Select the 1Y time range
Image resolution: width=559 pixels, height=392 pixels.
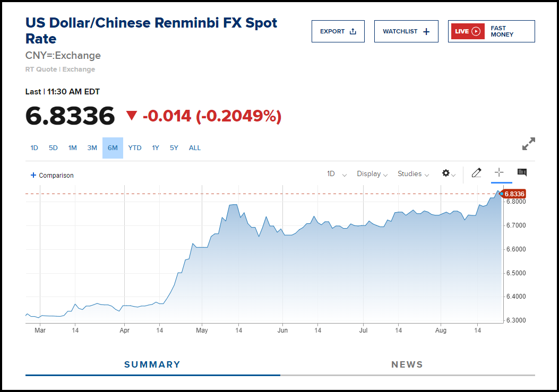click(x=156, y=148)
